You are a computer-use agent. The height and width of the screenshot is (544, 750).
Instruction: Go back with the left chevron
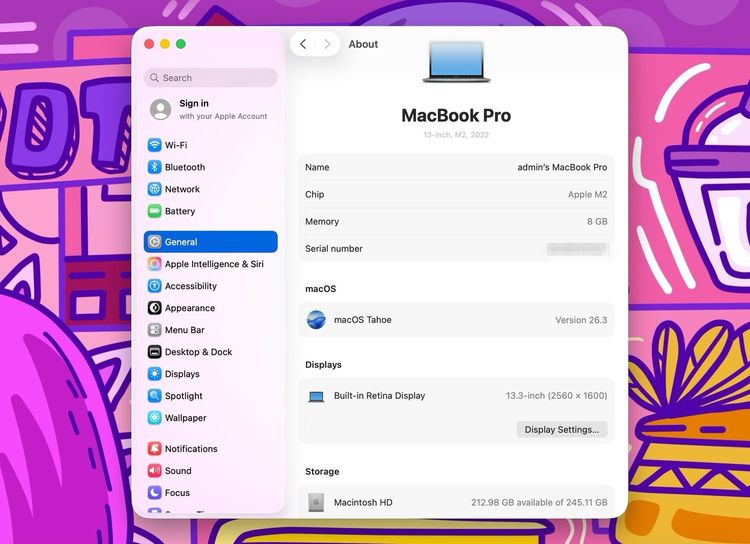pyautogui.click(x=303, y=44)
